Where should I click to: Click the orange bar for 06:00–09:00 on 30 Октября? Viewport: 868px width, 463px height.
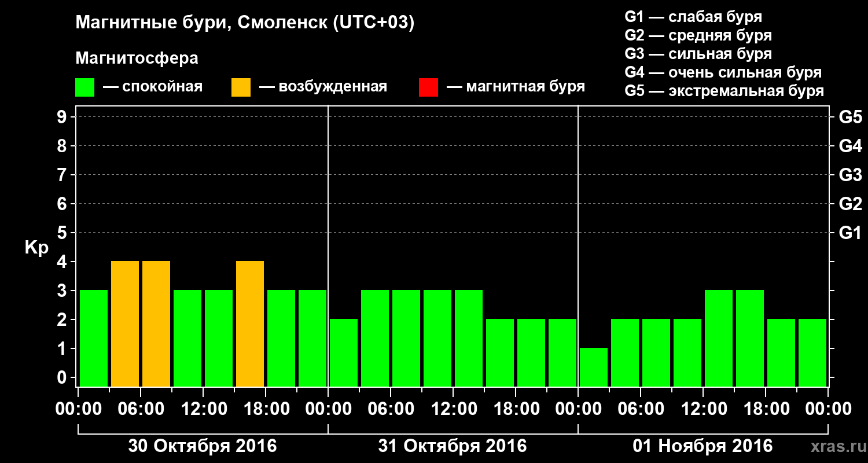coord(156,324)
